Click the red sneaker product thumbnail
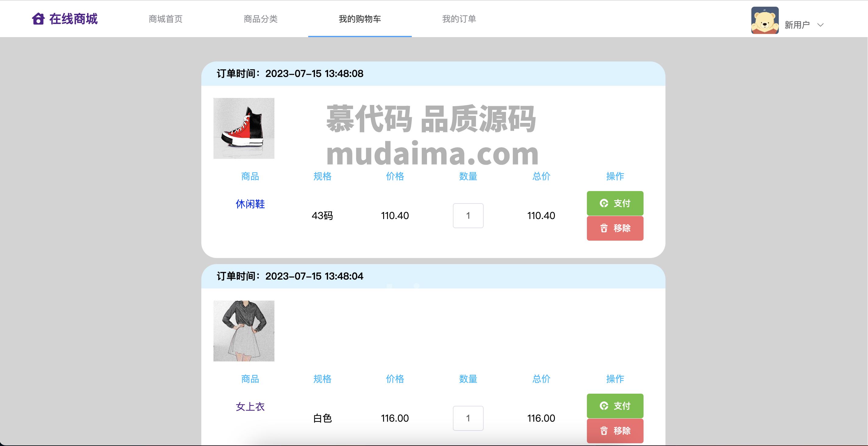This screenshot has height=446, width=868. pos(244,128)
